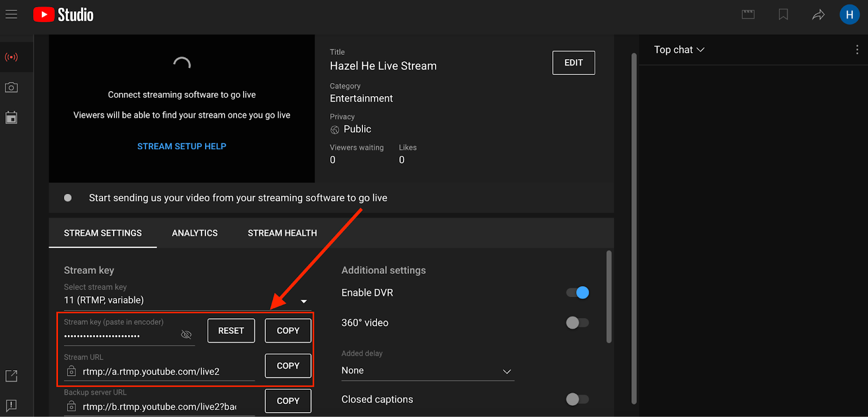Switch to the Stream Health tab

[x=282, y=233]
